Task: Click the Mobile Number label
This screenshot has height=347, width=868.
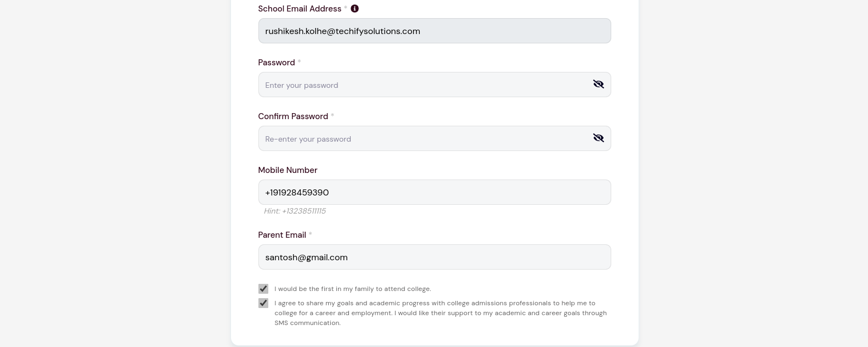Action: [288, 170]
